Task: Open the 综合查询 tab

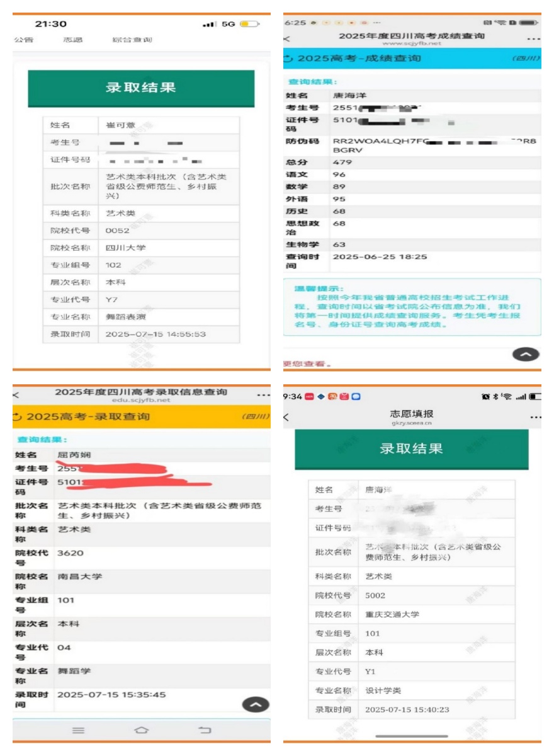Action: click(x=132, y=40)
